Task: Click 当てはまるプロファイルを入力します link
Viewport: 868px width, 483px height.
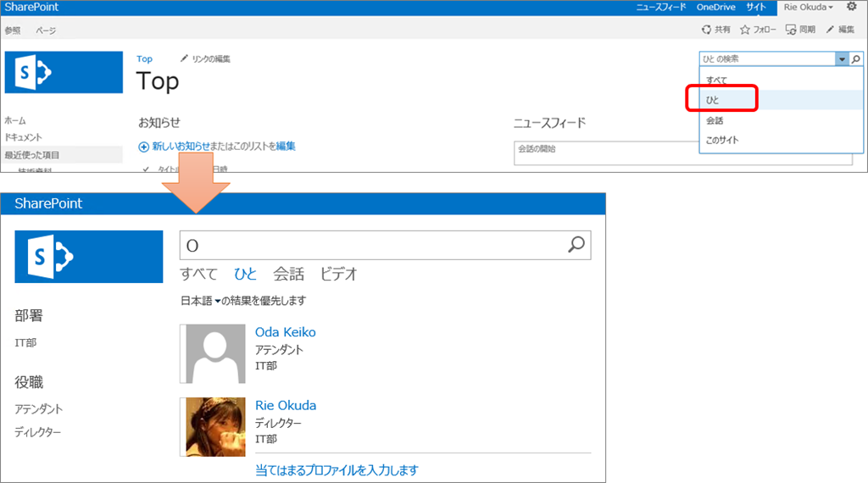Action: pos(337,470)
